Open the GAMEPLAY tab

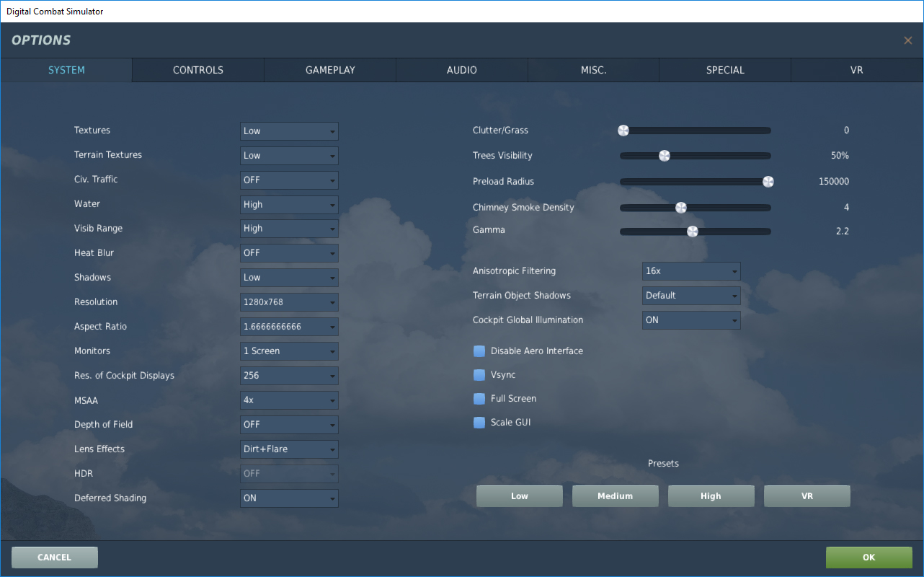click(330, 70)
